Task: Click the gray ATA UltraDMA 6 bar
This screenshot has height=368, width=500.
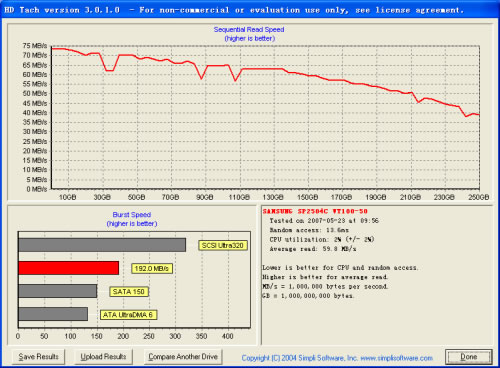Action: [53, 314]
